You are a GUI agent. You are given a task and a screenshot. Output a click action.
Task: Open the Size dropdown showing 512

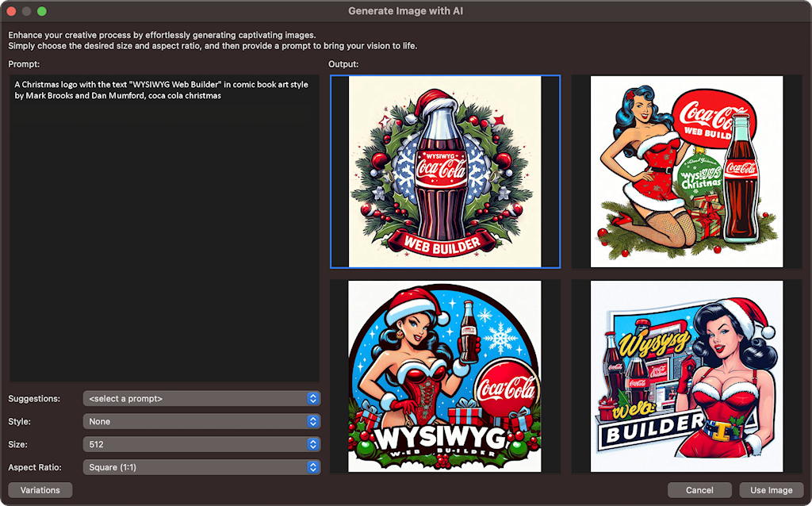tap(201, 444)
